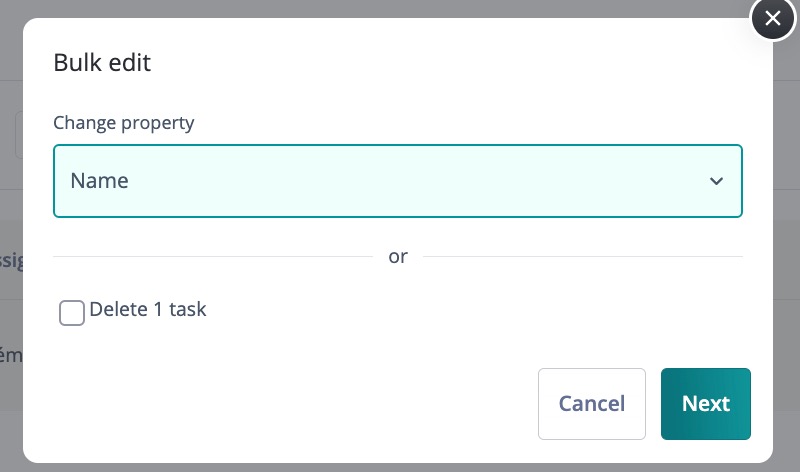Abort bulk edit with Cancel
This screenshot has height=472, width=800.
[x=591, y=404]
